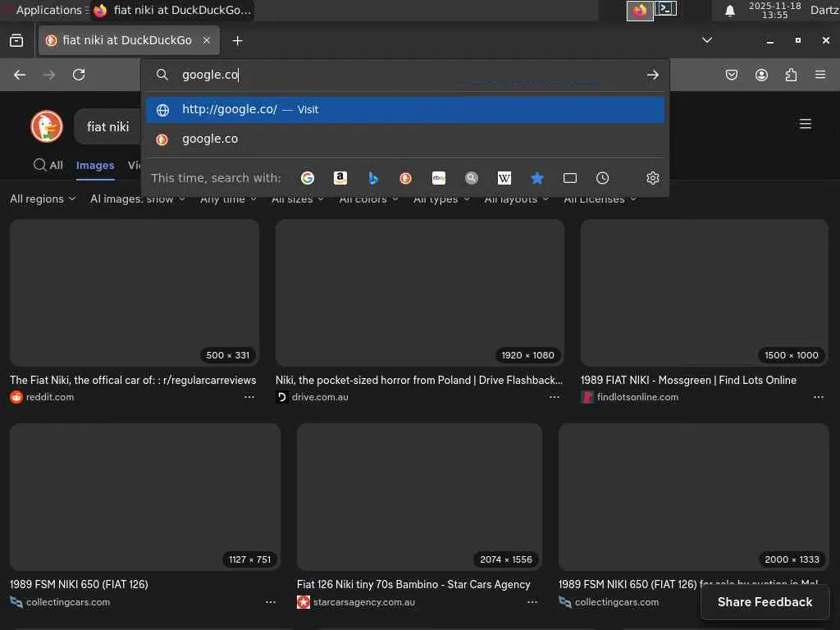Open a new tab with the plus icon

[237, 41]
